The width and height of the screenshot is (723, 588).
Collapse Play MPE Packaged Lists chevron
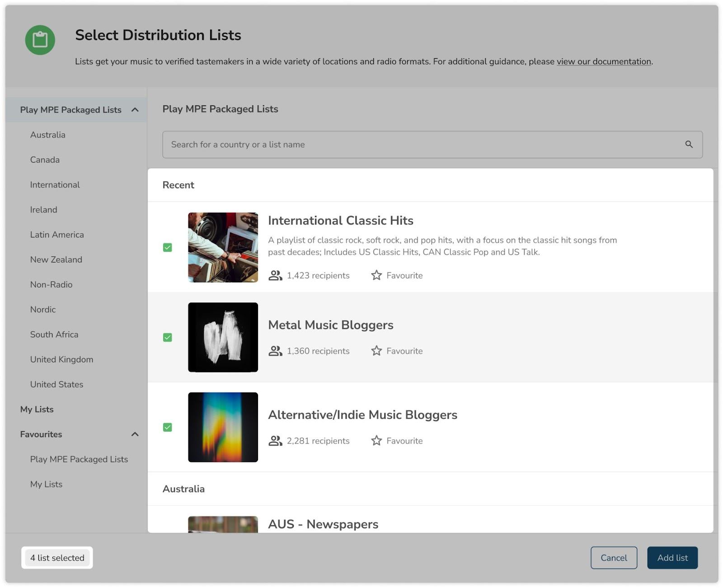pos(135,110)
